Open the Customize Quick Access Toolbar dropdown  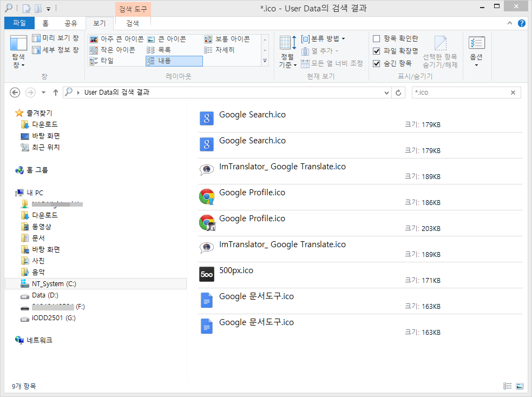coord(49,9)
